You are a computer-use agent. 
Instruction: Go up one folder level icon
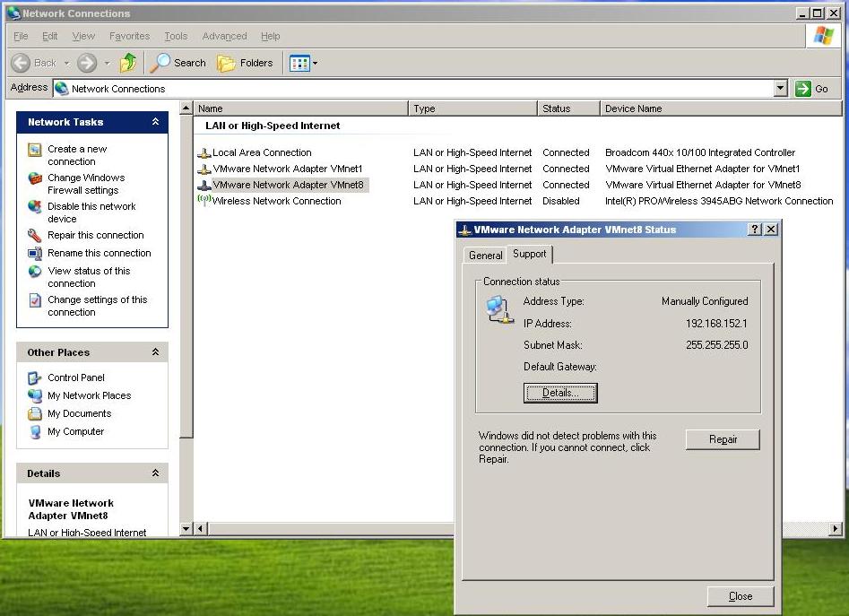128,63
